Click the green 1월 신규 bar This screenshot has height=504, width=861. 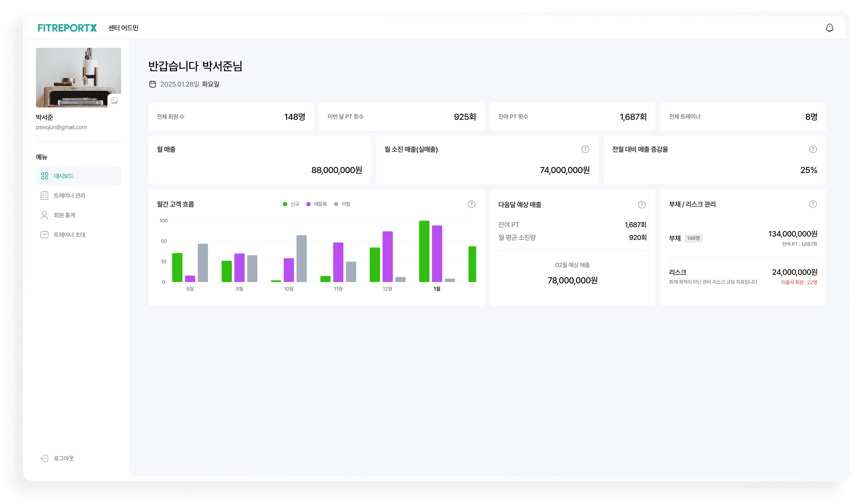424,251
